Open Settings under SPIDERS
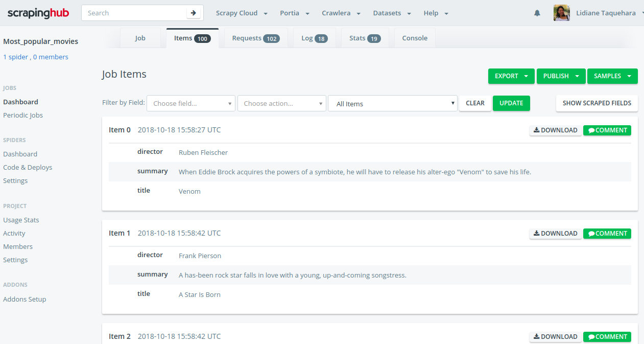The image size is (644, 344). (x=15, y=181)
